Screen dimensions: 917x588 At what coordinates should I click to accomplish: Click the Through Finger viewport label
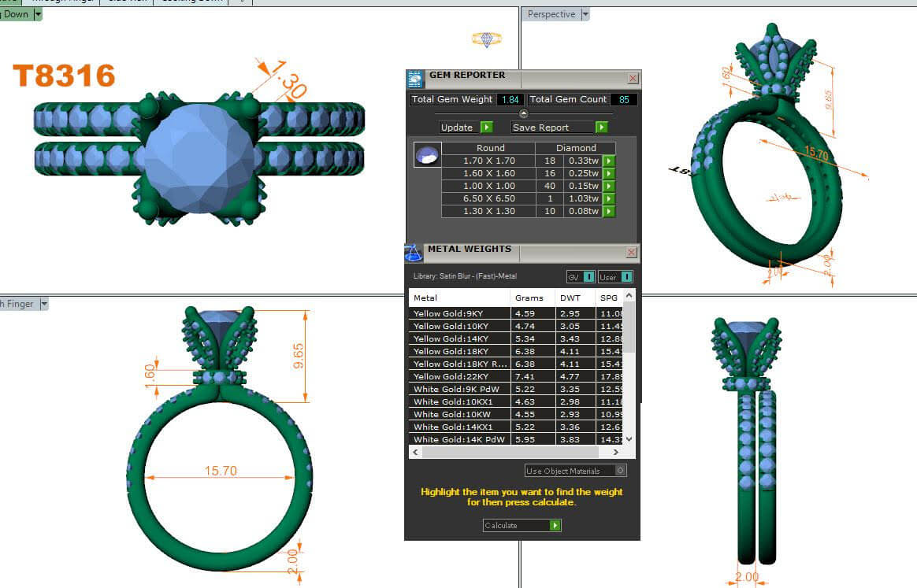[19, 304]
